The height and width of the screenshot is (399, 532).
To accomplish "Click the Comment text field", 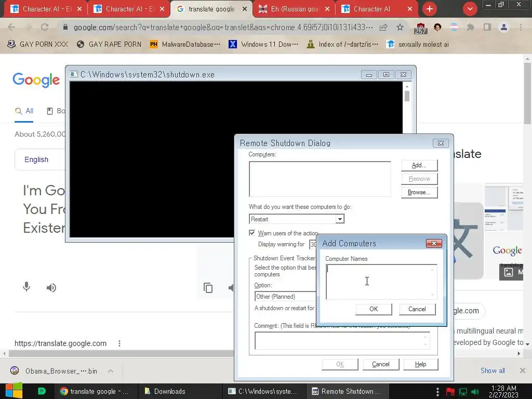I will (342, 341).
